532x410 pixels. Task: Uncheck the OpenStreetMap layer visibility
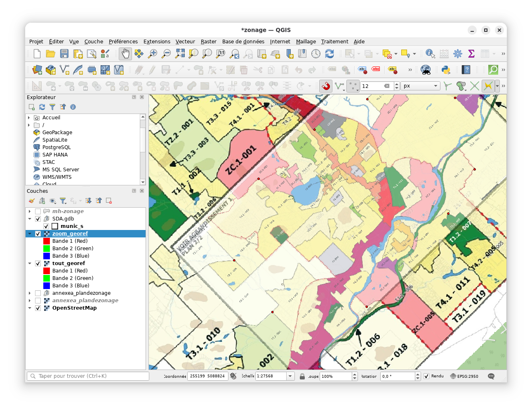(38, 308)
